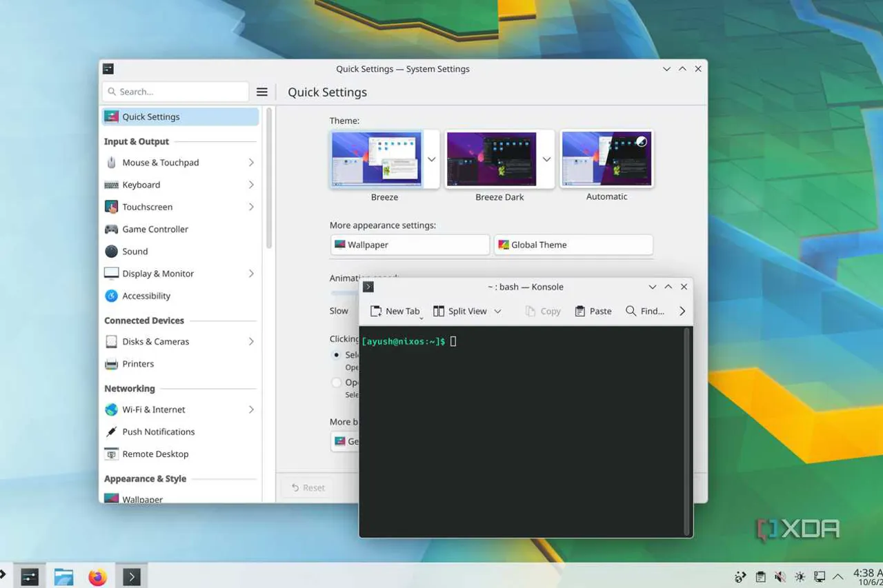
Task: Click the selected radio button under Clicking files
Action: tap(337, 355)
